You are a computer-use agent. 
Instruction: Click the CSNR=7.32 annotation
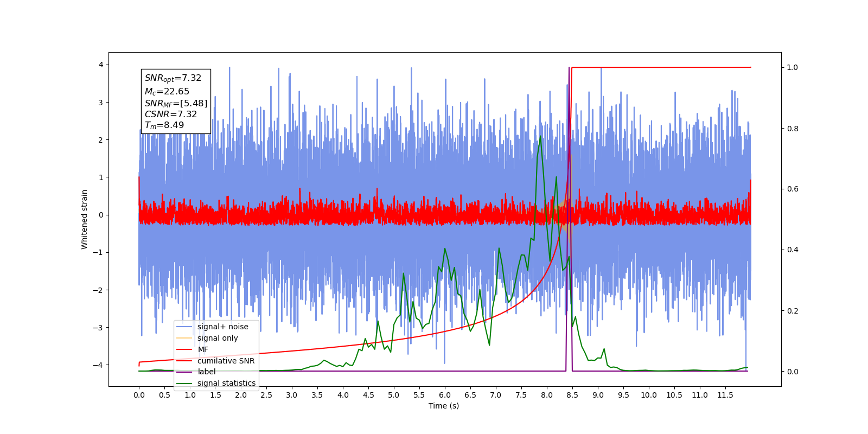coord(171,114)
